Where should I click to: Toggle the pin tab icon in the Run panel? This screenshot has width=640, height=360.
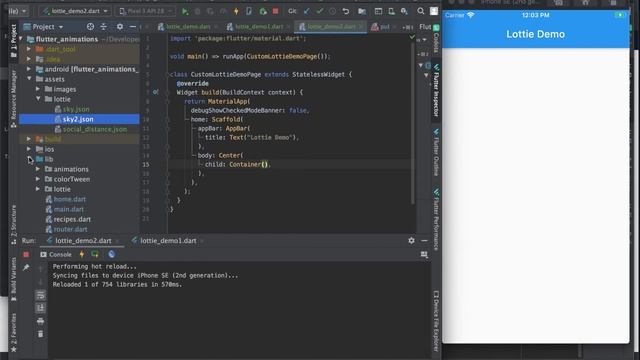point(26,267)
